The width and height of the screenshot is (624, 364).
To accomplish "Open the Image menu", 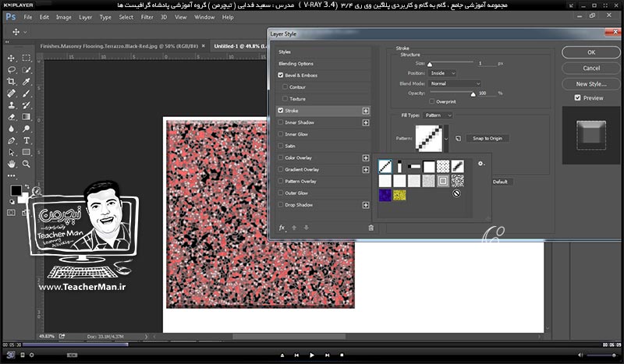I will click(x=64, y=17).
